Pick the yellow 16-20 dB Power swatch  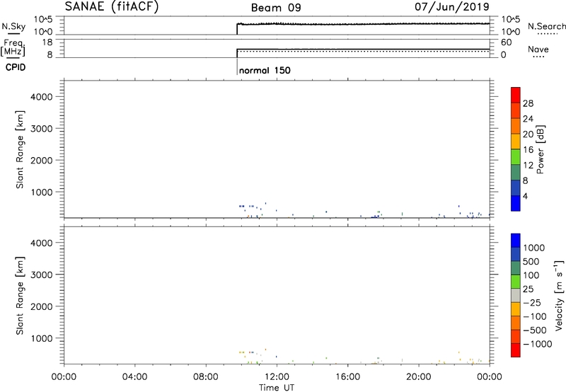pos(516,141)
